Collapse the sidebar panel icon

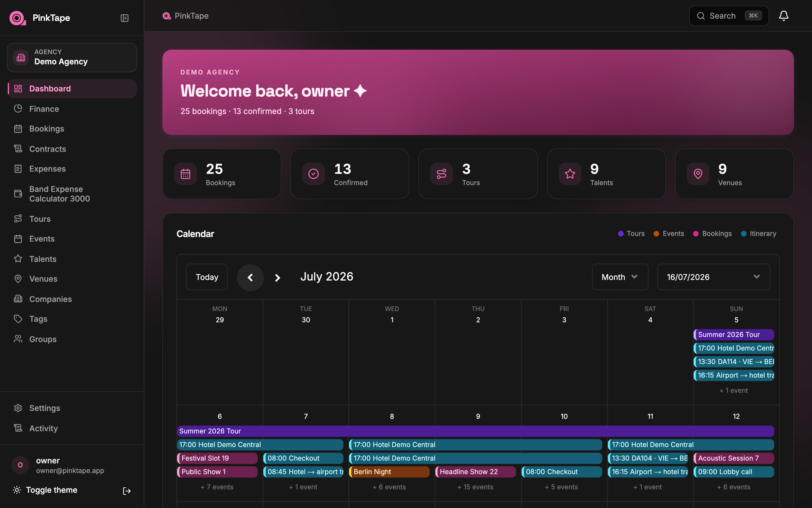coord(125,18)
